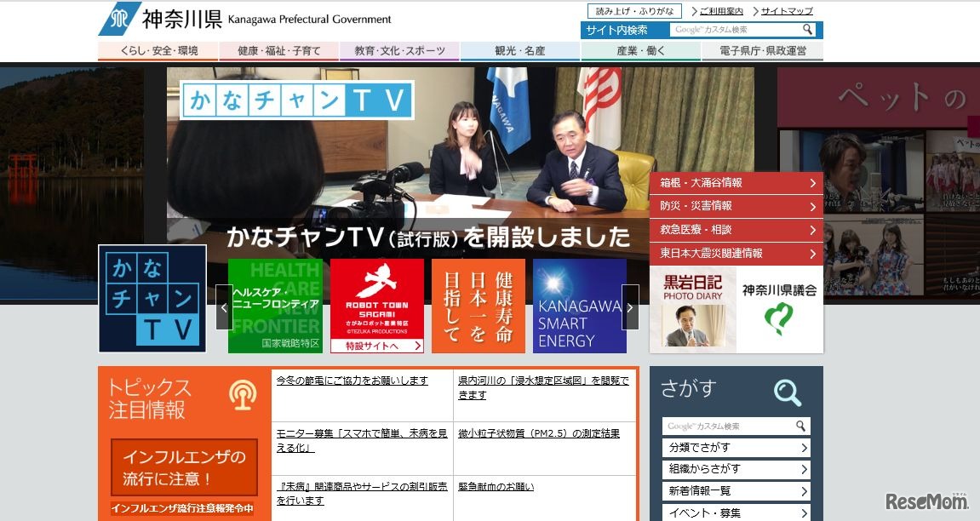Expand 組織からさがす option
The height and width of the screenshot is (521, 980).
pos(736,469)
